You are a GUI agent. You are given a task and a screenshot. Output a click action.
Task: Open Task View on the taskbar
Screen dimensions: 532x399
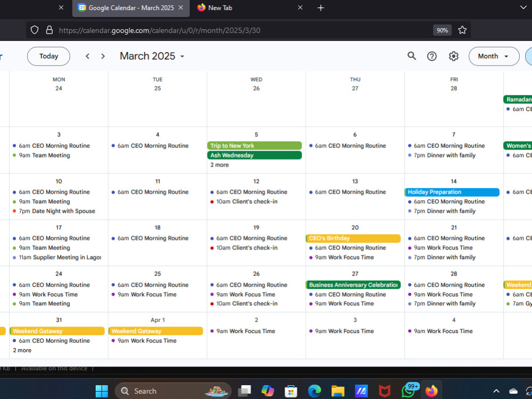click(x=244, y=391)
